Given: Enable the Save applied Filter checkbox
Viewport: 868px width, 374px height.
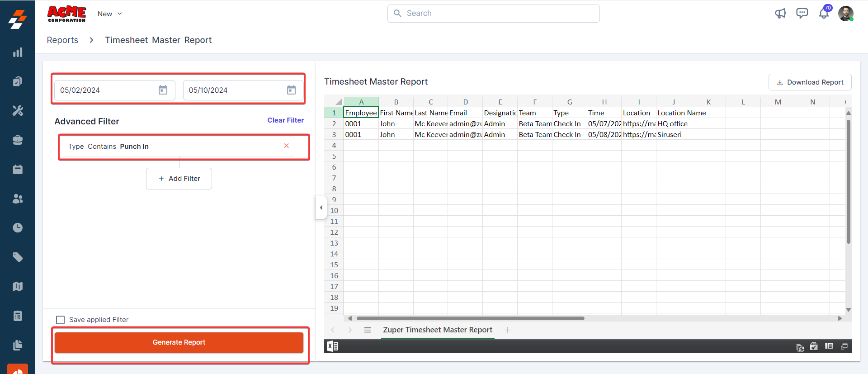Looking at the screenshot, I should coord(61,320).
